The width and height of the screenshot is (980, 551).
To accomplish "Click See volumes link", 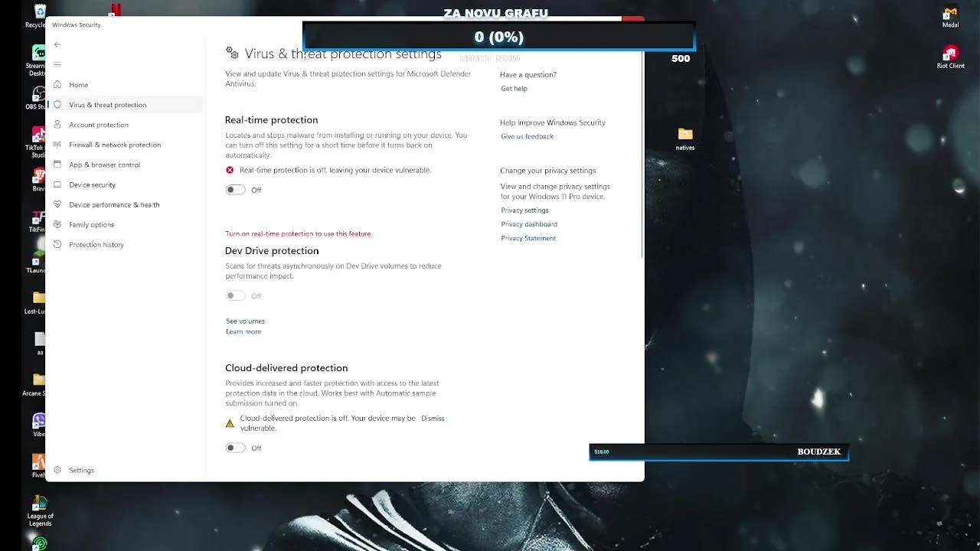I will pyautogui.click(x=245, y=321).
